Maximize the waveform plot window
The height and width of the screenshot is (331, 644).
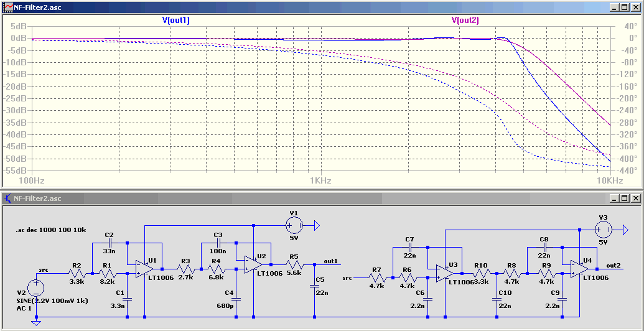coord(624,7)
